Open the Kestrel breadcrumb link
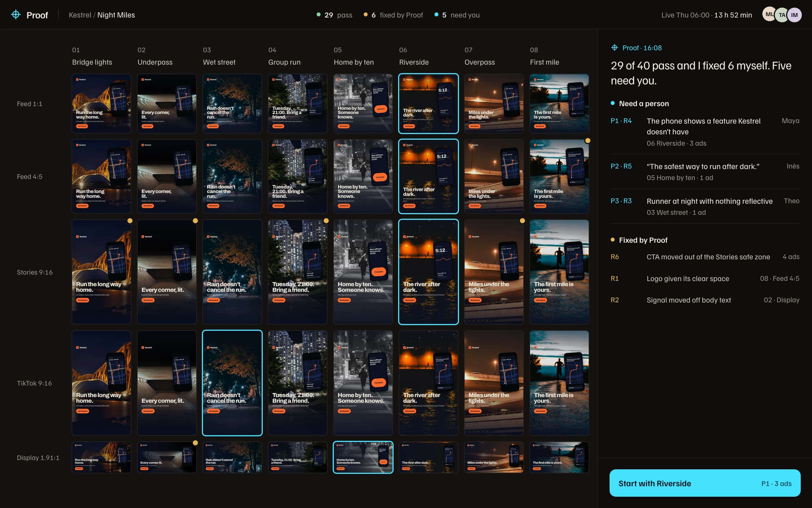This screenshot has height=508, width=812. point(80,15)
